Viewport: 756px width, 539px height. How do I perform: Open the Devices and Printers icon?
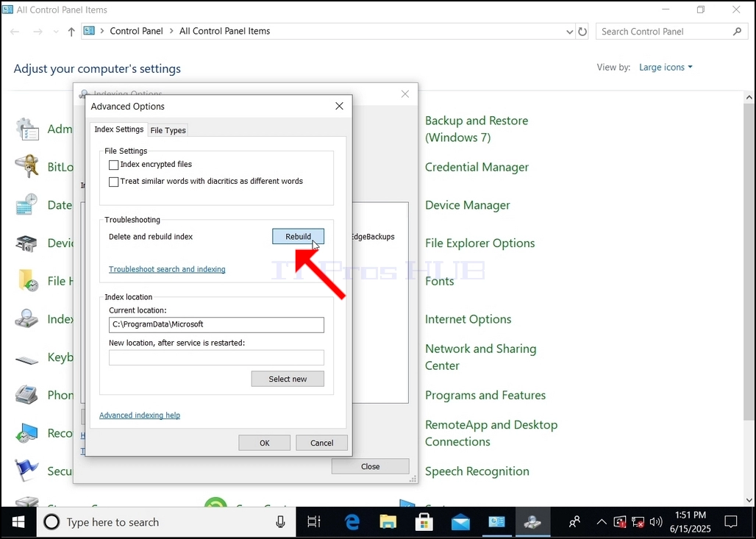27,243
